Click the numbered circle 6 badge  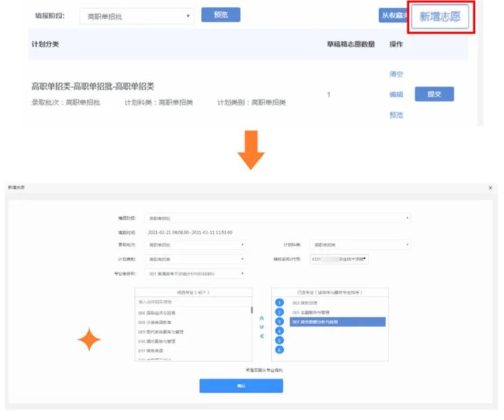tap(279, 349)
